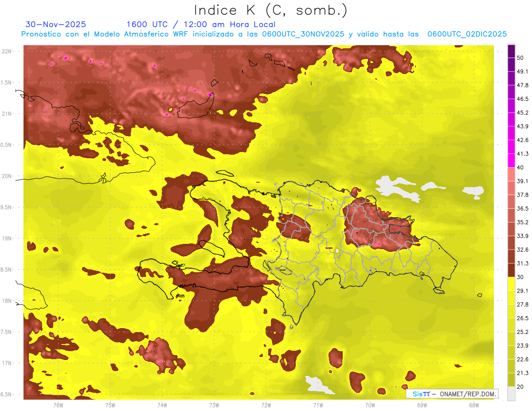The width and height of the screenshot is (532, 411).
Task: Click the "31.3" colorbar value
Action: tap(522, 263)
